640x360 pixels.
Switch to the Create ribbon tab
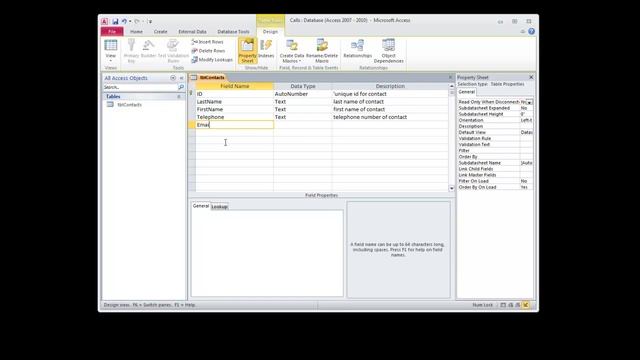pos(160,31)
